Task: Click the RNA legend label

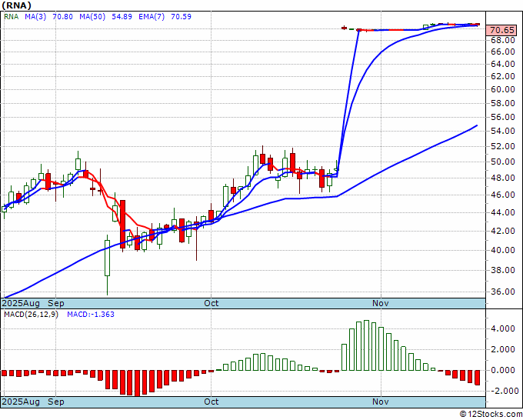Action: pos(11,17)
